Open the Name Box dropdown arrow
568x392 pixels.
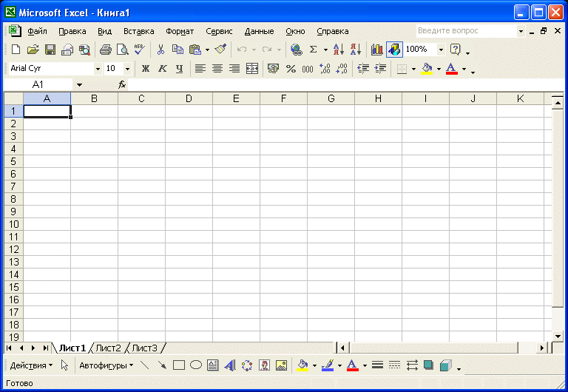click(79, 85)
